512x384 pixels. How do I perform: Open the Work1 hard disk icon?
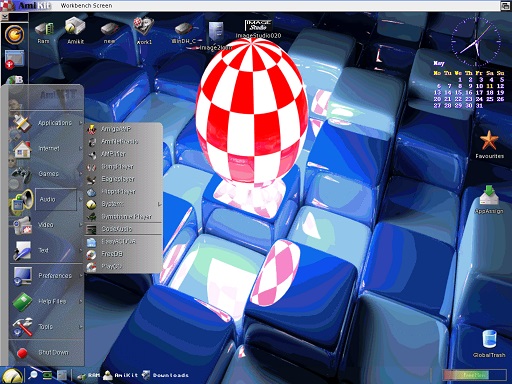coord(144,31)
